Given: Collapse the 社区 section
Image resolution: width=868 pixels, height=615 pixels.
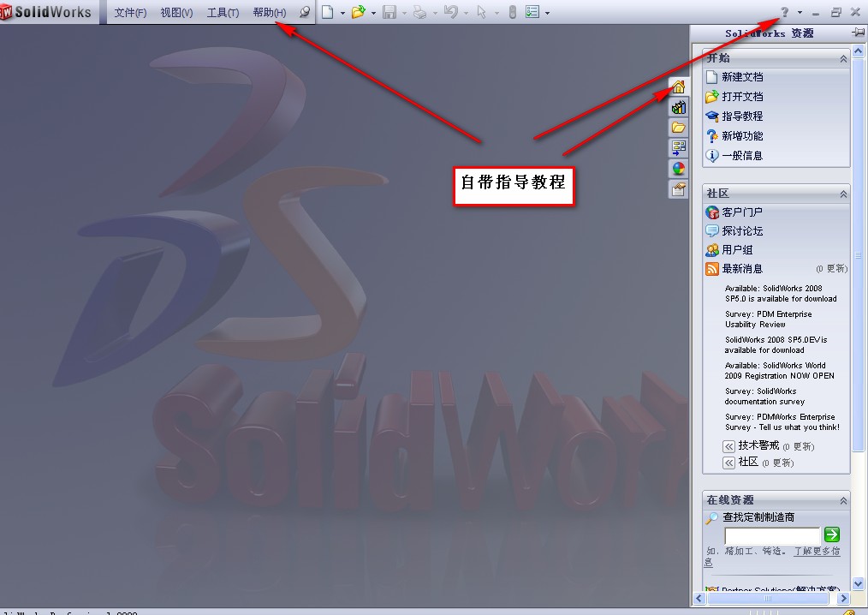Looking at the screenshot, I should click(843, 194).
